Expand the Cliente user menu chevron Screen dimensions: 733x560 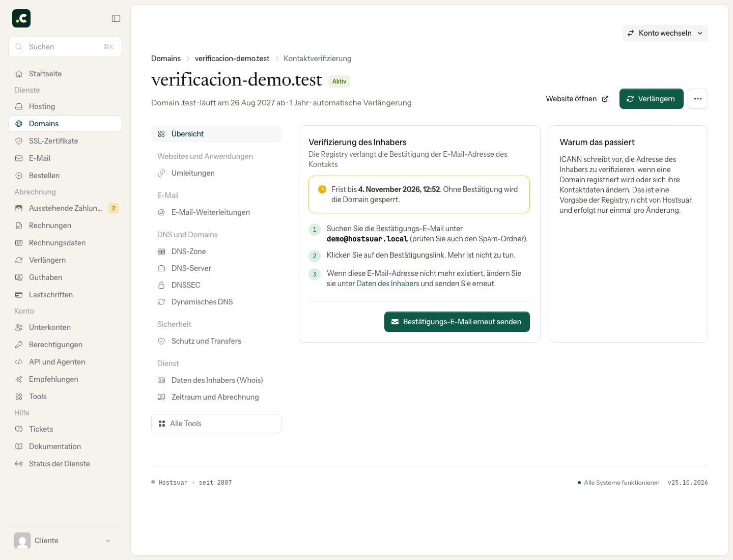[108, 541]
